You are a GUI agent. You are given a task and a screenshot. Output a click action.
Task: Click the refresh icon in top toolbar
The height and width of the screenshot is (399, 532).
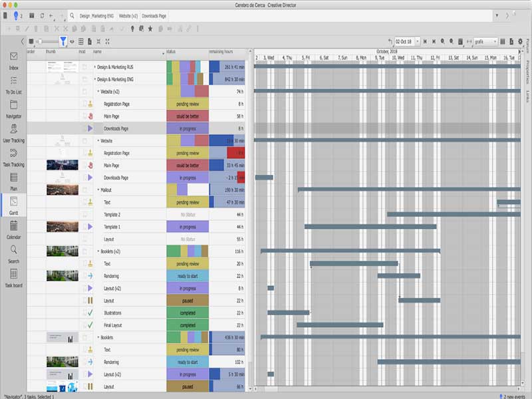pos(42,15)
